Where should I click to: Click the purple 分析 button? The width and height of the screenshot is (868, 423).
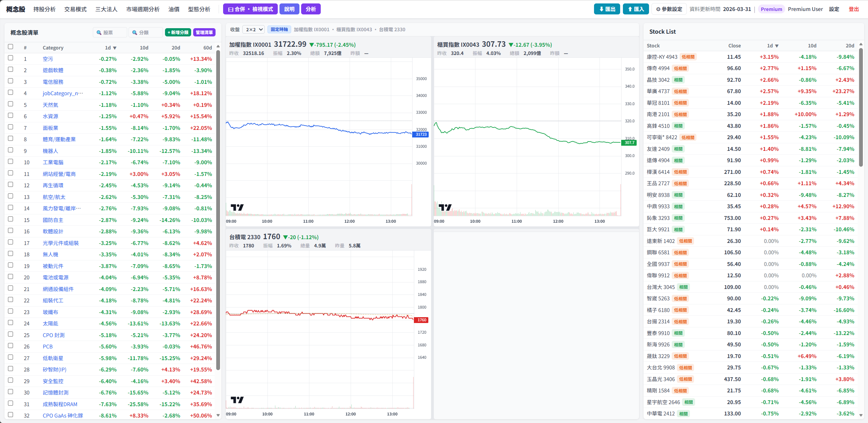pos(311,9)
